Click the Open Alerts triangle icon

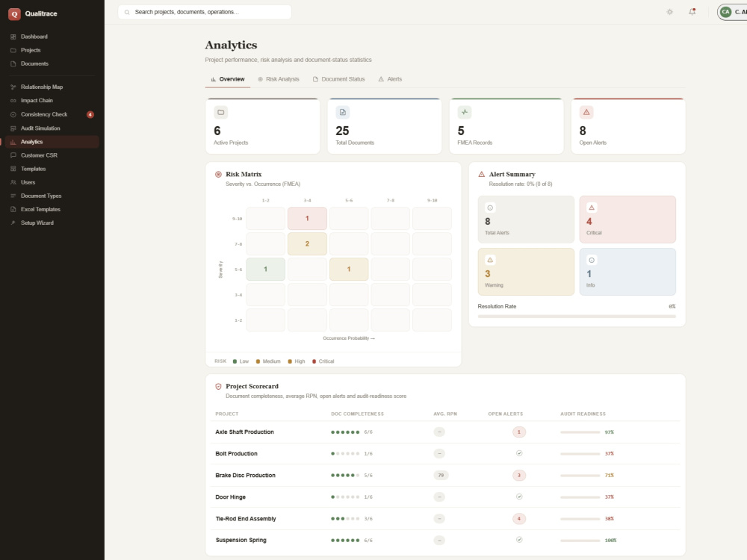pyautogui.click(x=586, y=113)
